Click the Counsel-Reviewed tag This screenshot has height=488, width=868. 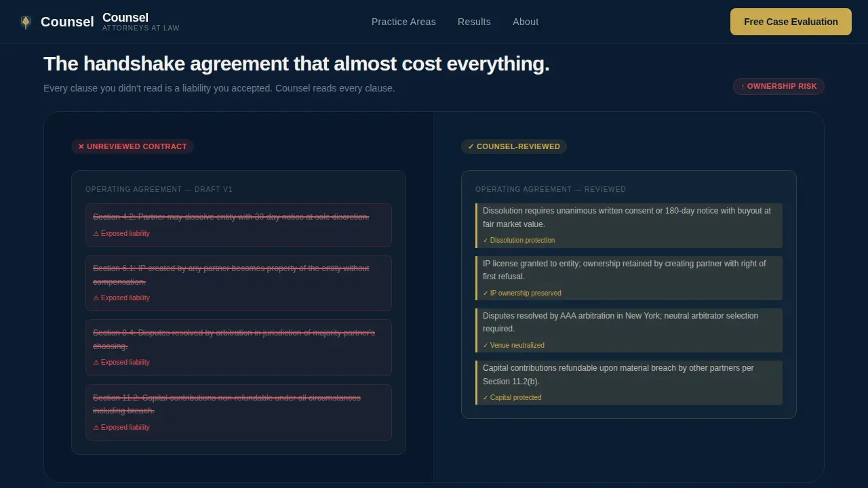tap(514, 146)
